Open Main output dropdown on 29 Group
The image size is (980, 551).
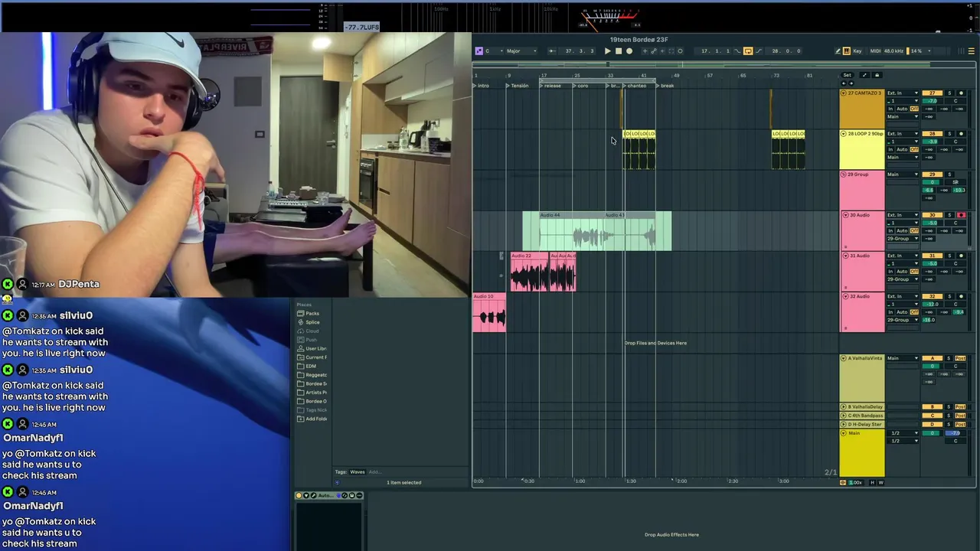[x=903, y=174]
